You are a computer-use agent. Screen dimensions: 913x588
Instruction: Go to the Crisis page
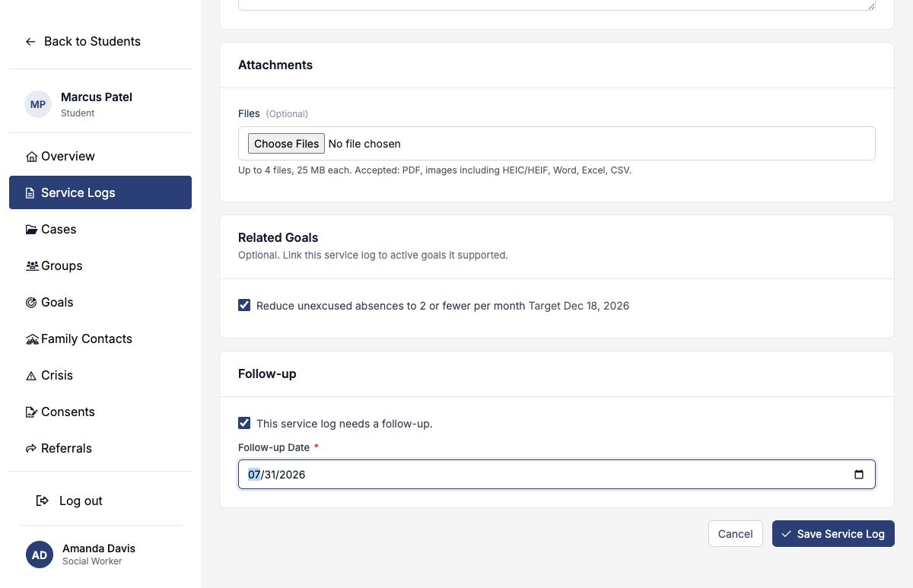coord(100,375)
